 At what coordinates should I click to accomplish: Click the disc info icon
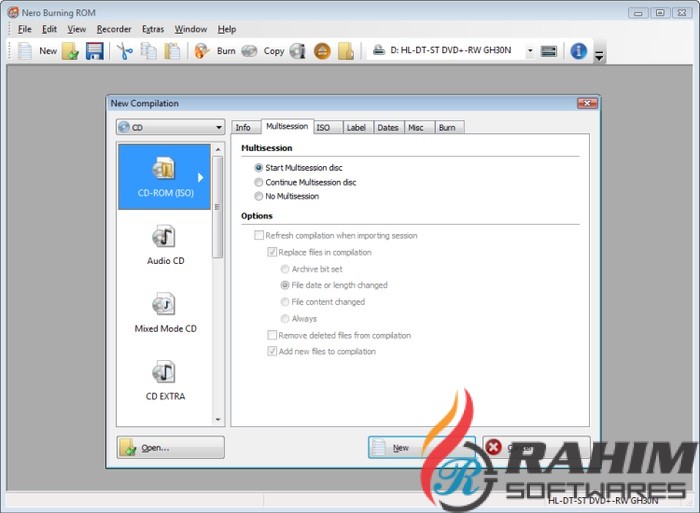(x=297, y=51)
